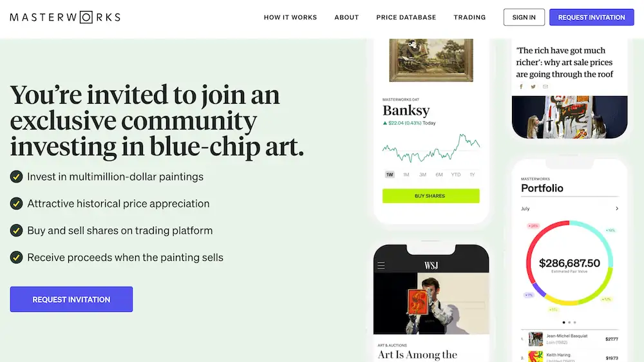644x362 pixels.
Task: Go to the Price Database page
Action: (x=406, y=17)
